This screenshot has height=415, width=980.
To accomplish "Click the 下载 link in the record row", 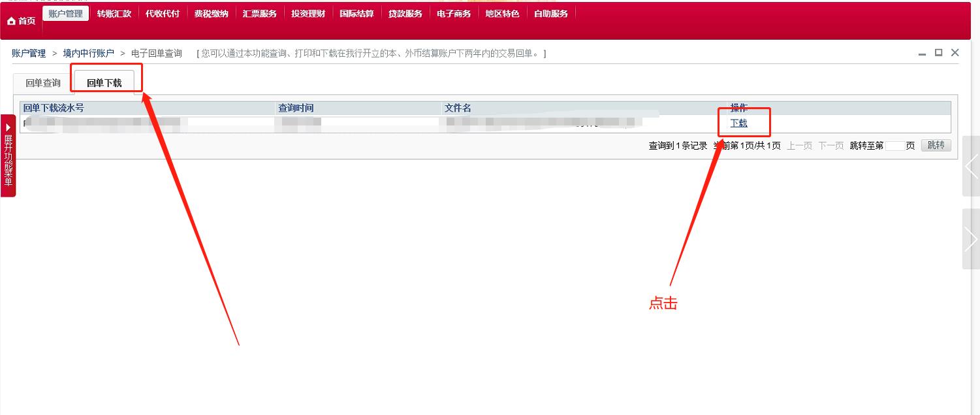I will coord(740,124).
